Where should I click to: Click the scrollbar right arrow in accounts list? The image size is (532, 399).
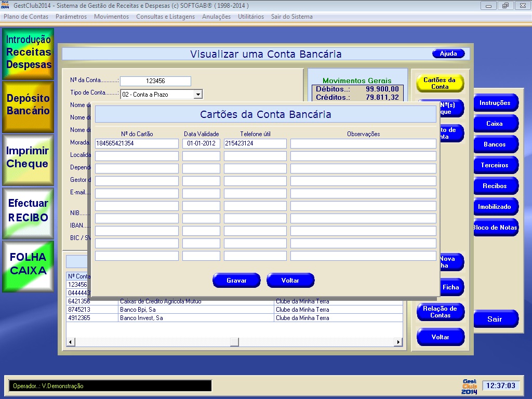pyautogui.click(x=398, y=342)
